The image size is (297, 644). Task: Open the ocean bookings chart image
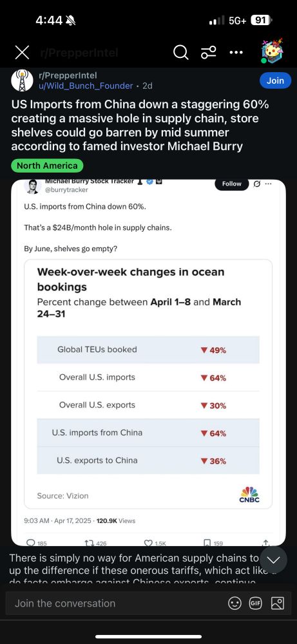148,384
